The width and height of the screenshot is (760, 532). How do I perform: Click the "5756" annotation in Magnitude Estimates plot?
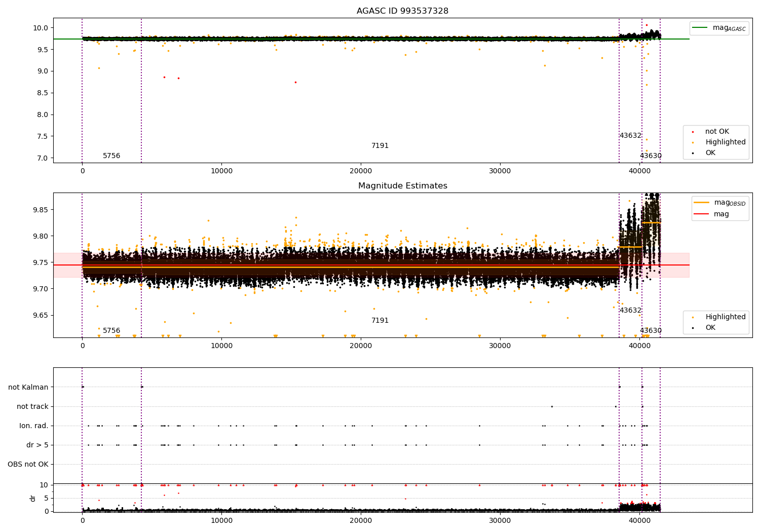[x=111, y=330]
